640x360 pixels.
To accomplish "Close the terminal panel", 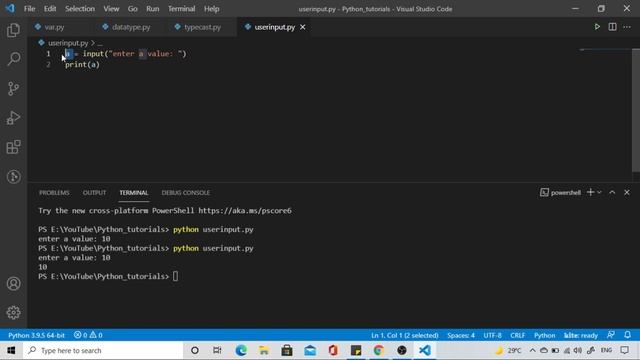I will click(627, 192).
